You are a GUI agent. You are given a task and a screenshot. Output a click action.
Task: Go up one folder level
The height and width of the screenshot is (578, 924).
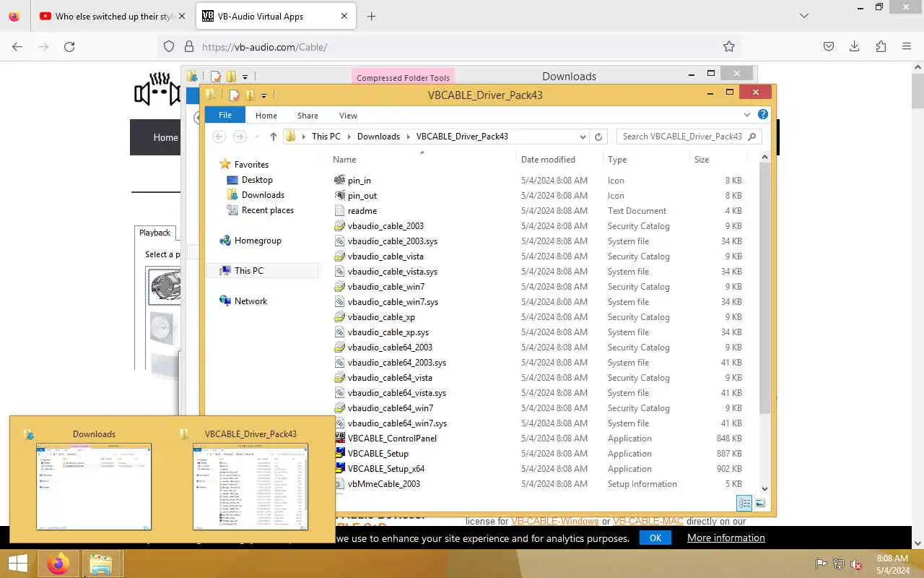(x=273, y=137)
